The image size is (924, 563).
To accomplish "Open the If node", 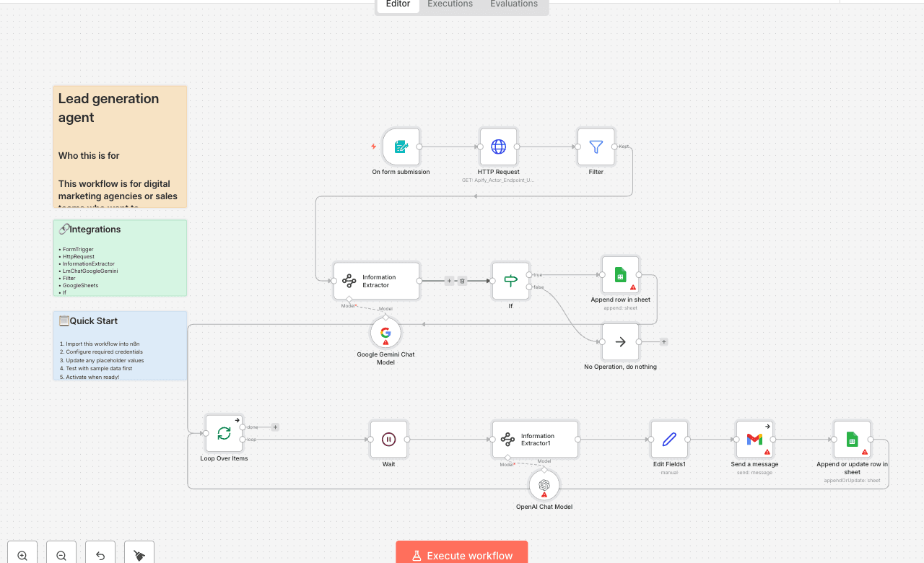I will click(x=510, y=281).
